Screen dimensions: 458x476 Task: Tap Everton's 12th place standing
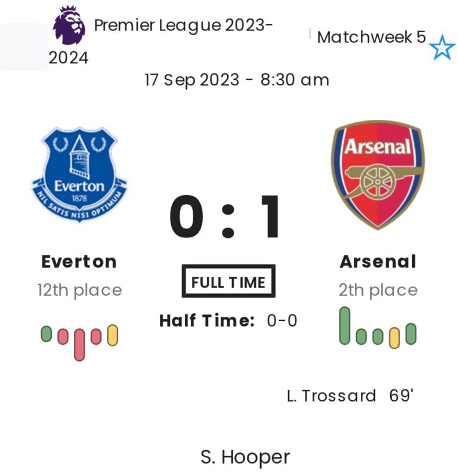click(79, 290)
